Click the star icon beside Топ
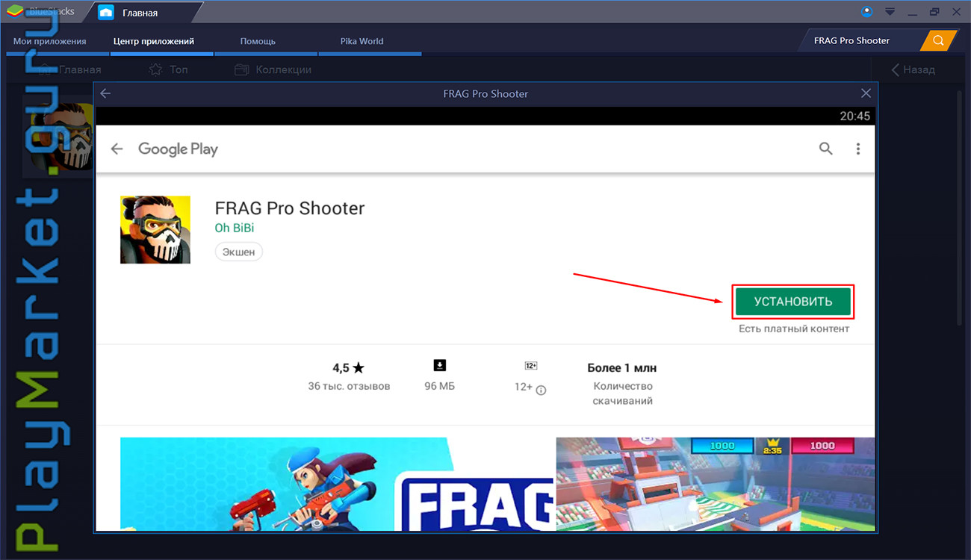971x560 pixels. pos(155,69)
